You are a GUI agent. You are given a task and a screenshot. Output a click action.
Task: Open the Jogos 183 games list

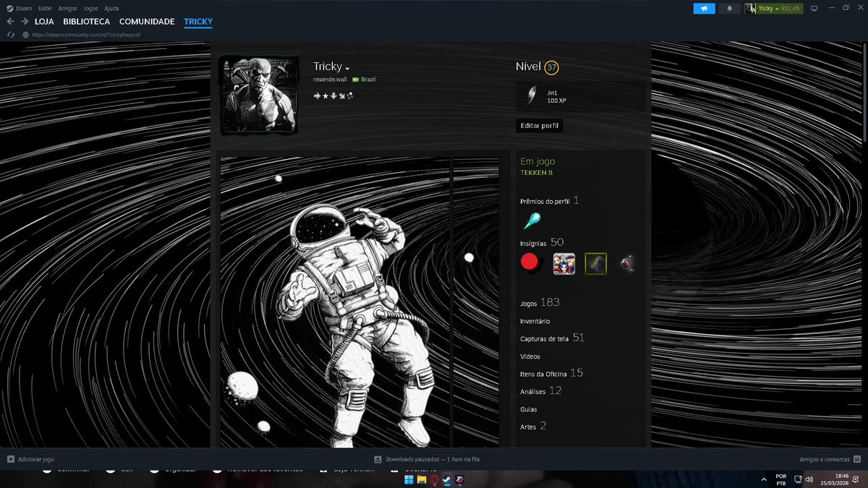tap(540, 303)
